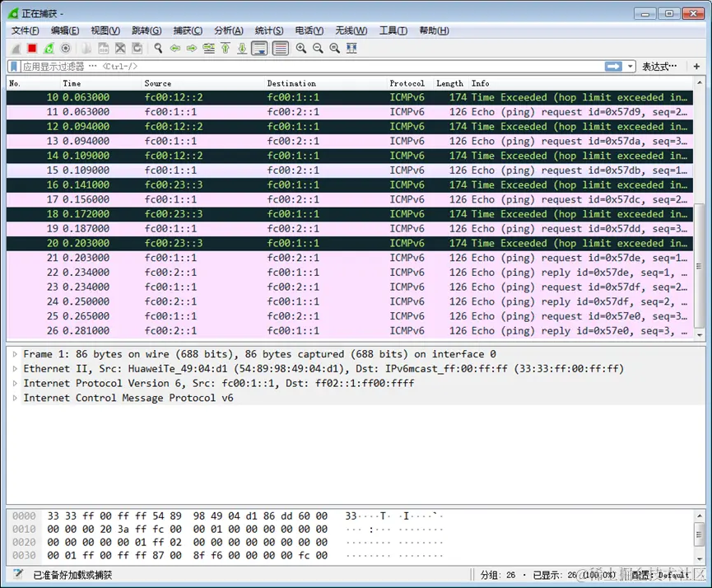Click the 表达式 expression button
The width and height of the screenshot is (712, 588).
pyautogui.click(x=659, y=67)
